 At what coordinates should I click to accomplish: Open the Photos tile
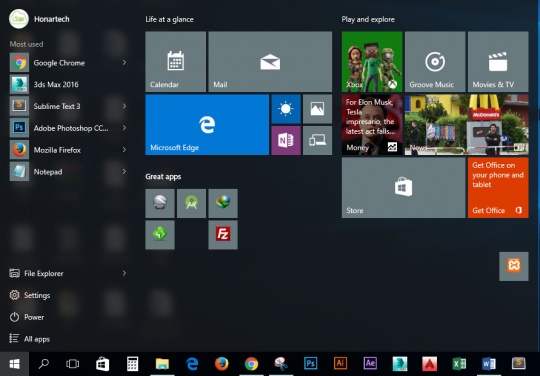317,109
